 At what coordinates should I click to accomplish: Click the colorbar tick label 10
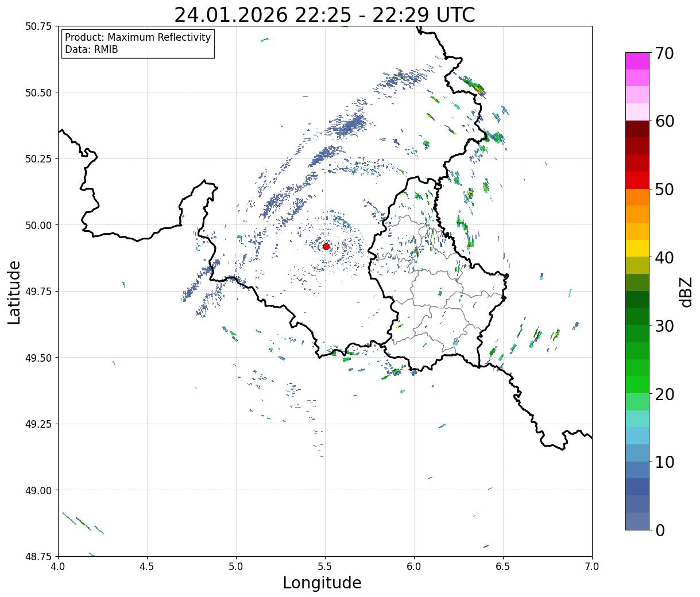(664, 462)
